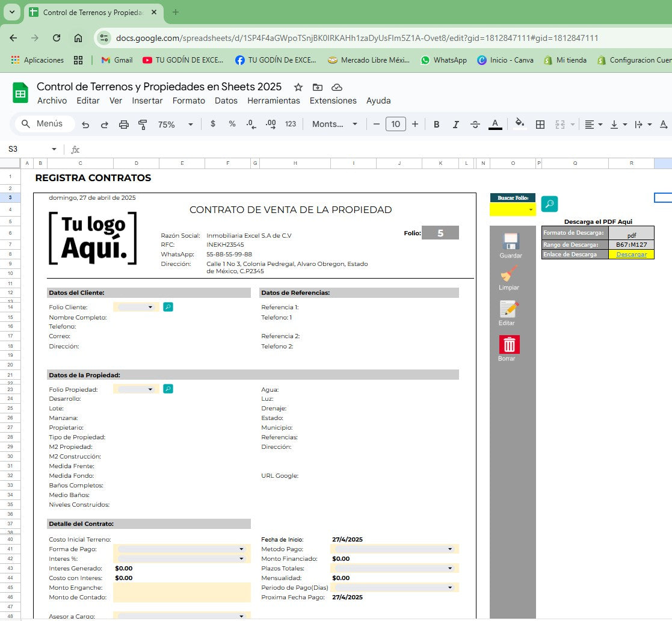Open the search icon next to Folio Cliente
Image resolution: width=672 pixels, height=621 pixels.
(167, 307)
